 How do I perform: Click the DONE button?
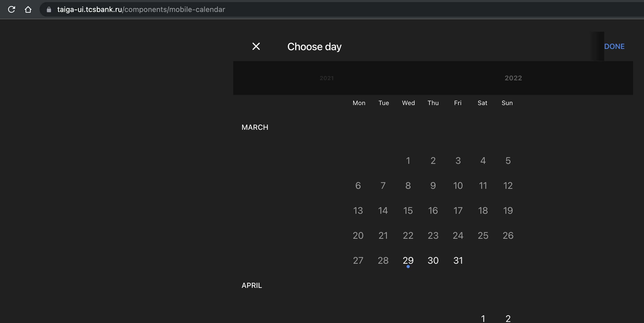click(x=614, y=46)
